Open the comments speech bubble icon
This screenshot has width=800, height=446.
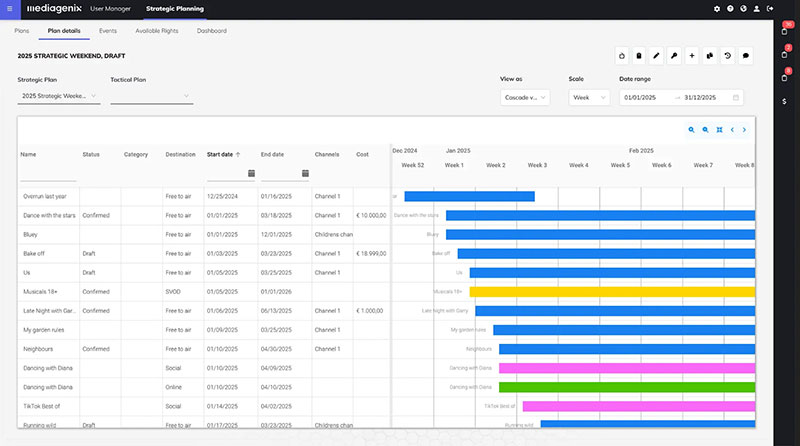[746, 55]
